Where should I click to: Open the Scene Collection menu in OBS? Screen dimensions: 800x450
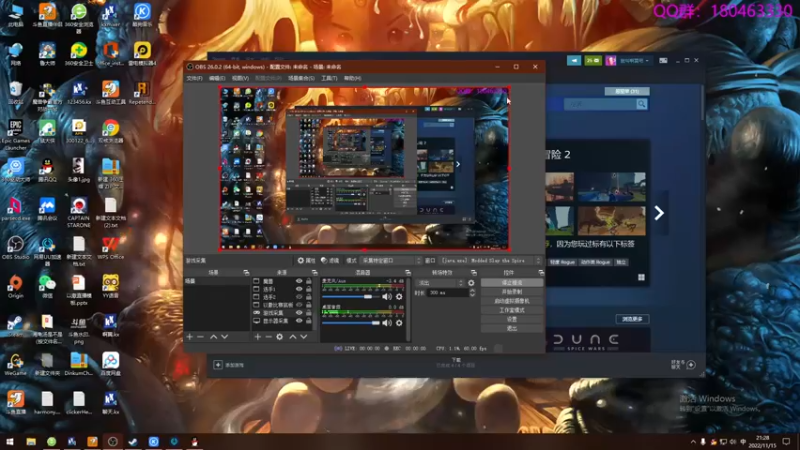[x=301, y=79]
